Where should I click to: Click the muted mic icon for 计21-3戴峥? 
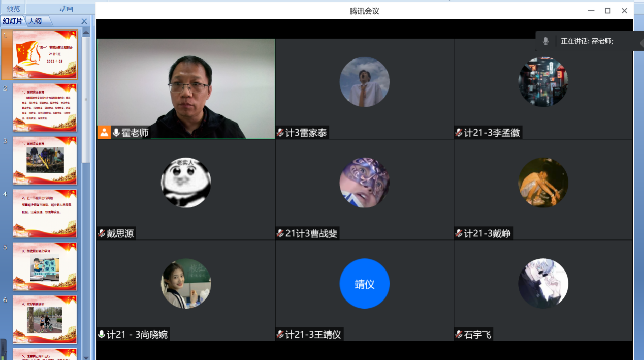(459, 233)
